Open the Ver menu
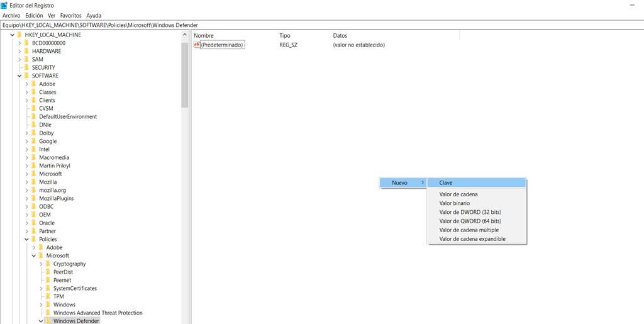This screenshot has width=644, height=324. pos(52,15)
